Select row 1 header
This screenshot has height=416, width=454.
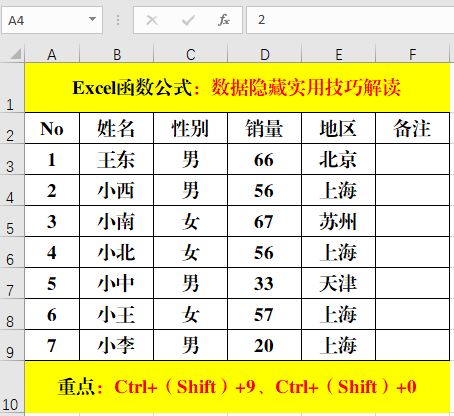[12, 88]
